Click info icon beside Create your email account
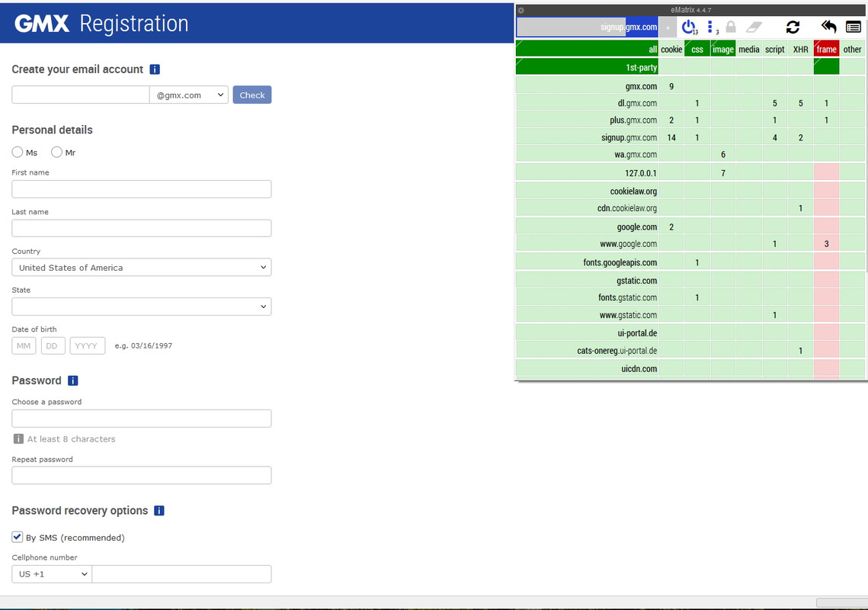Image resolution: width=868 pixels, height=610 pixels. (x=155, y=69)
